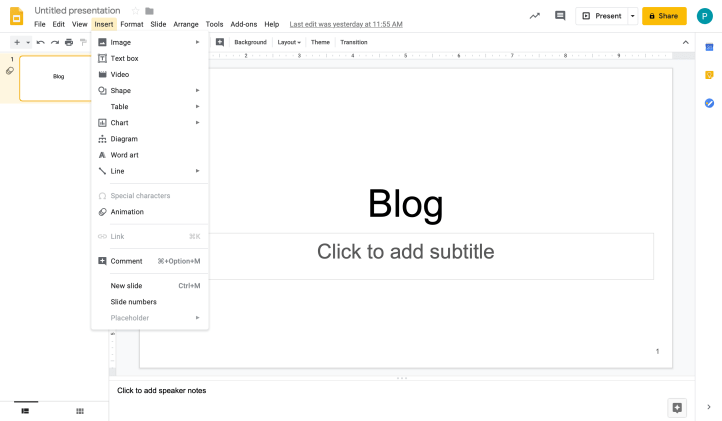Open Google Keep in side panel
The image size is (722, 421).
[709, 75]
